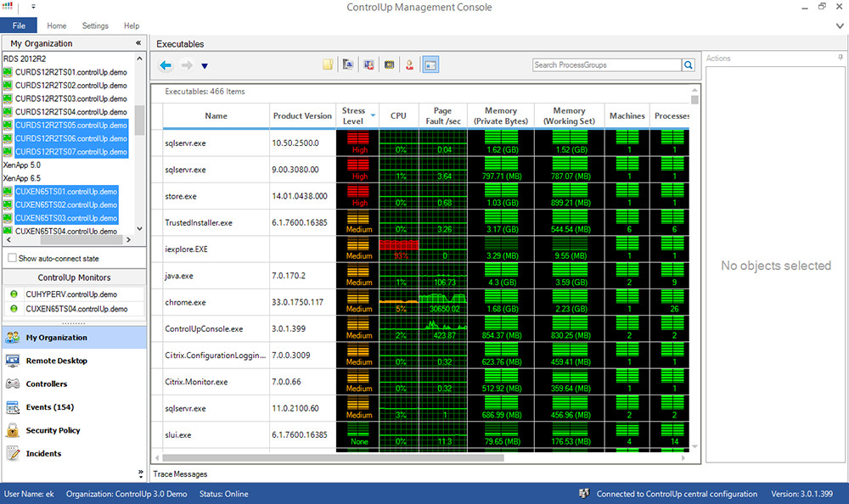Select CURDS12R2TS06.controlUp.demo in the tree
This screenshot has width=849, height=504.
[71, 138]
